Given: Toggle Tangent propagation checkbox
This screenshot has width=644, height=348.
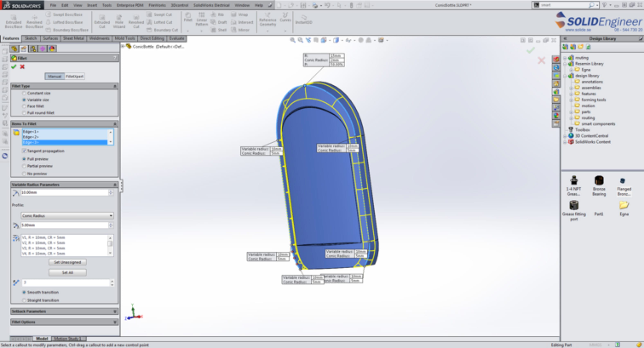Looking at the screenshot, I should (24, 151).
